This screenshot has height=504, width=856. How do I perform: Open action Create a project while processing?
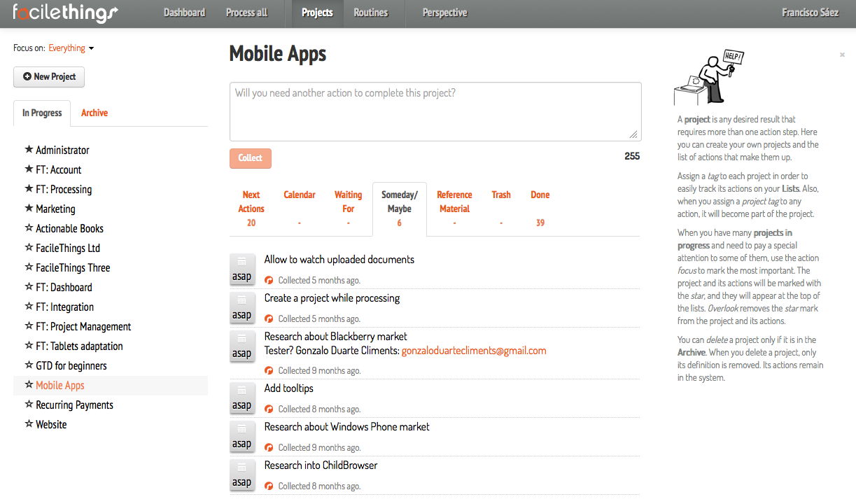click(332, 298)
